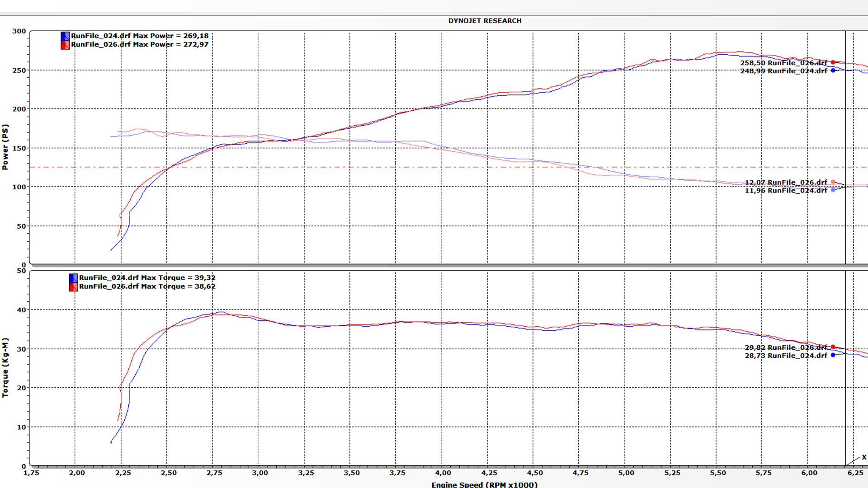Click the DYNOJET RESEARCH graph title
Viewport: 868px width, 488px height.
pos(485,21)
